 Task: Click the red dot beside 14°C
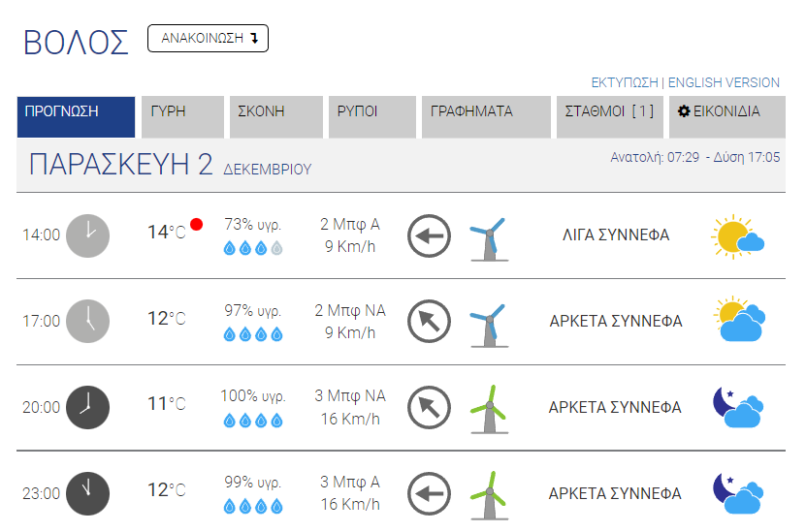196,225
